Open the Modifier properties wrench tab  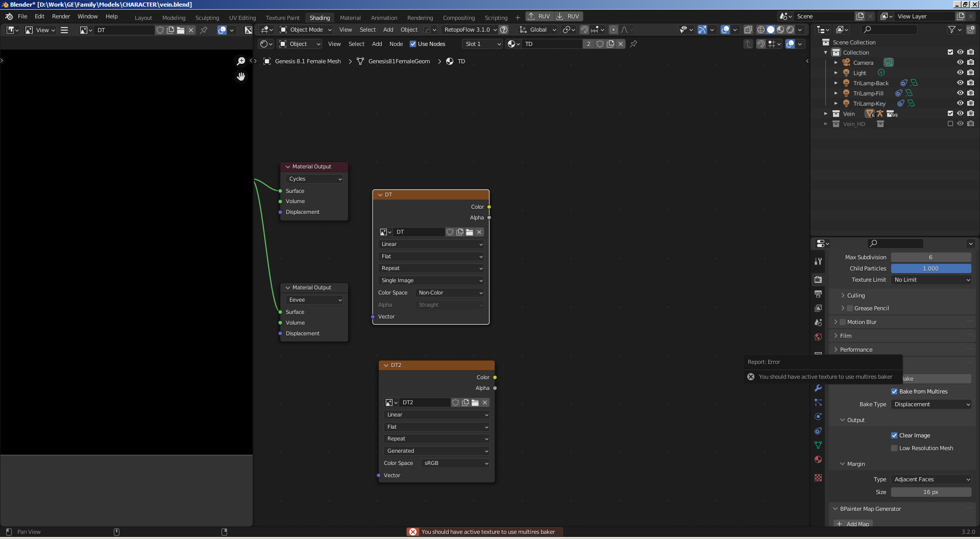(818, 388)
